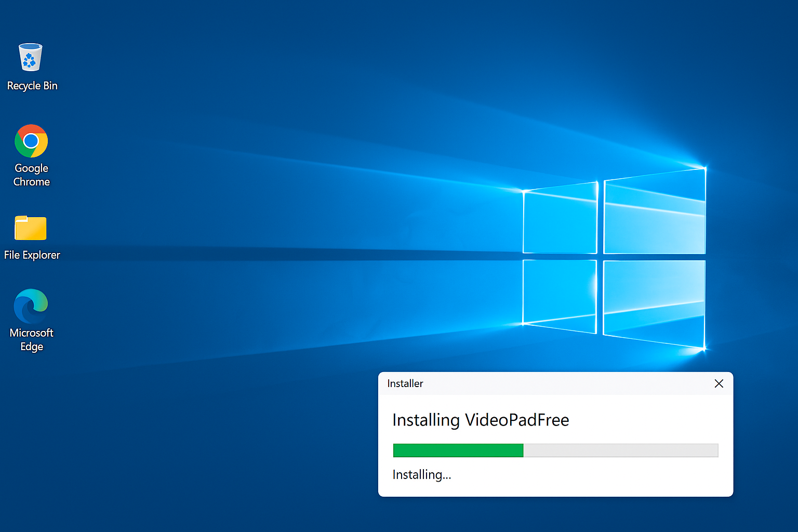
Task: Click the unfilled portion of progress bar
Action: (x=621, y=450)
